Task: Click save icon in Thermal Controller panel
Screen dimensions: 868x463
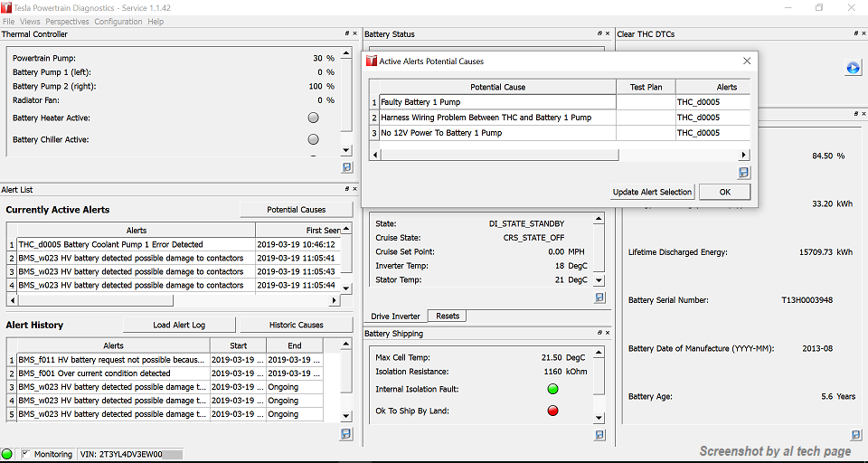Action: pos(347,167)
